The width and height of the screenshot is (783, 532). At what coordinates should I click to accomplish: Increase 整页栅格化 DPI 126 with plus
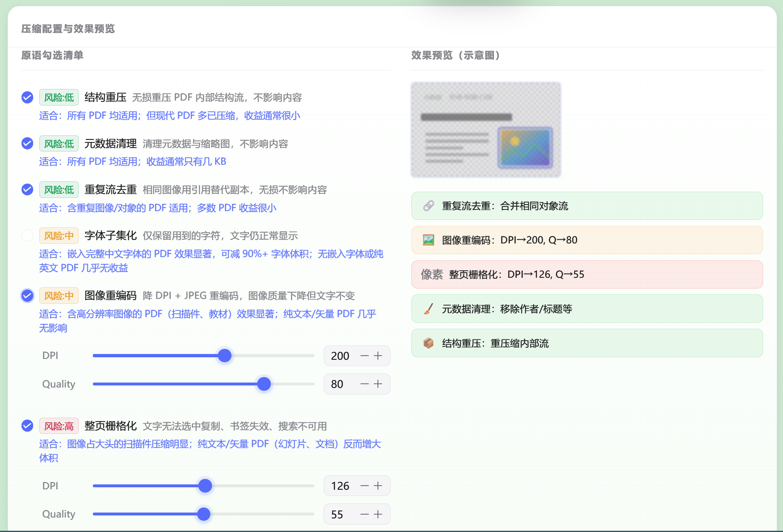coord(378,486)
